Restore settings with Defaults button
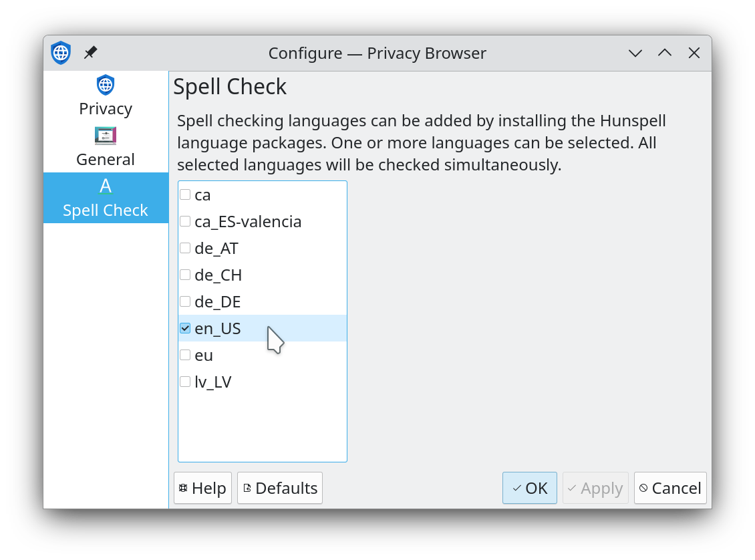Screen dimensions: 755x560 coord(280,488)
